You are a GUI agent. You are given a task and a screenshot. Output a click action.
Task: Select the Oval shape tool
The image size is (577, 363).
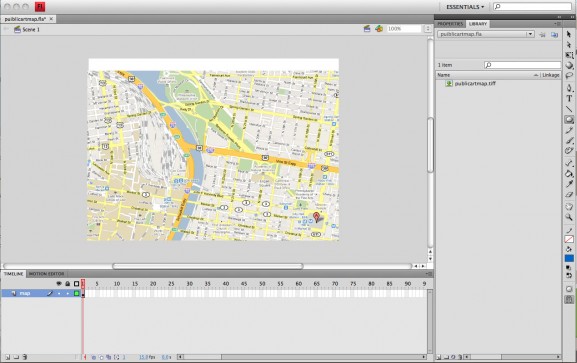click(x=569, y=119)
